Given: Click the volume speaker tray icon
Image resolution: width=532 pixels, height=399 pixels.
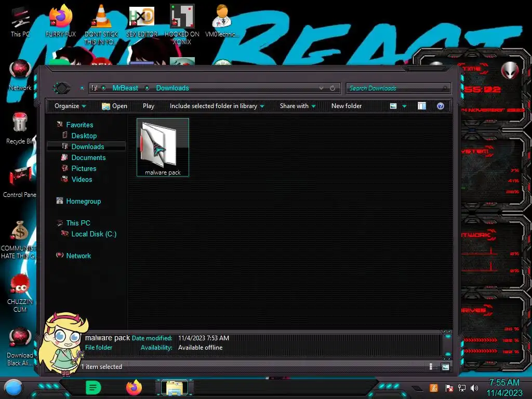Looking at the screenshot, I should click(x=474, y=388).
